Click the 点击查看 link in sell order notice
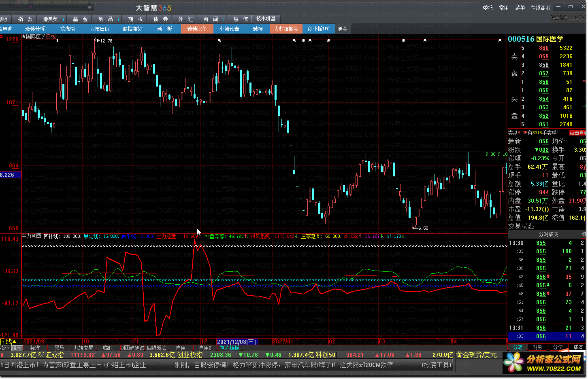 pos(577,133)
